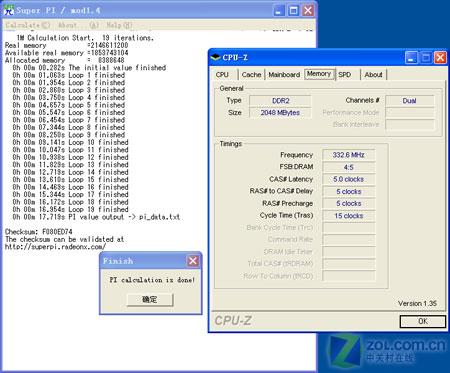Viewport: 450px width, 373px height.
Task: Click the Cycle Time 15 clocks value
Action: tap(349, 216)
